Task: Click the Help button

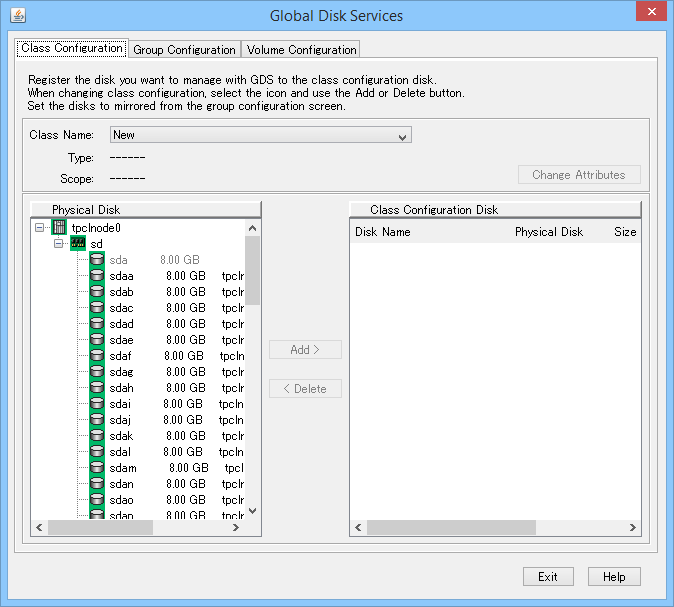Action: point(614,576)
